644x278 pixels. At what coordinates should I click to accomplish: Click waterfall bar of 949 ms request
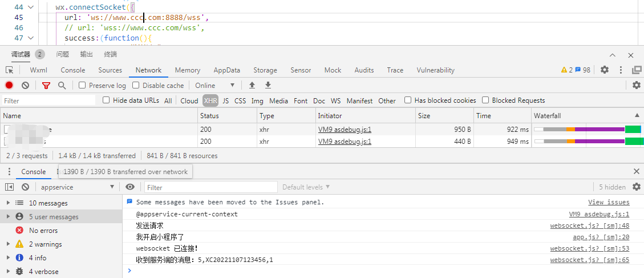point(589,142)
